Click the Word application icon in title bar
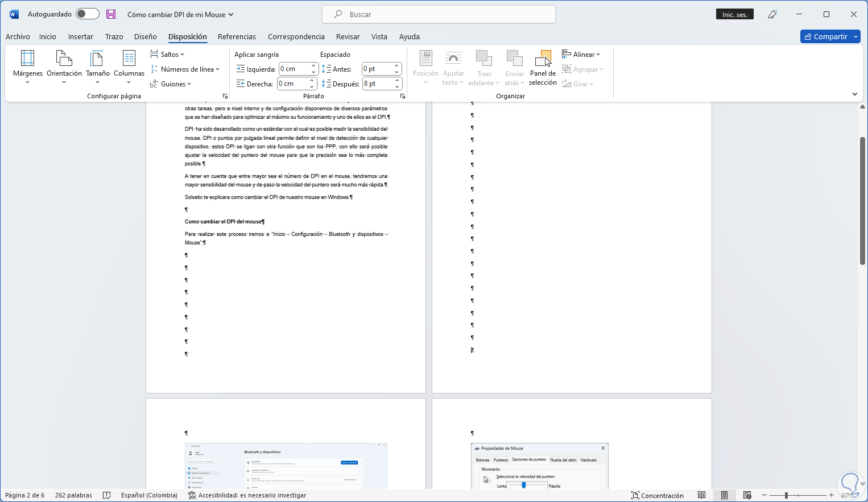The image size is (868, 502). [x=14, y=14]
